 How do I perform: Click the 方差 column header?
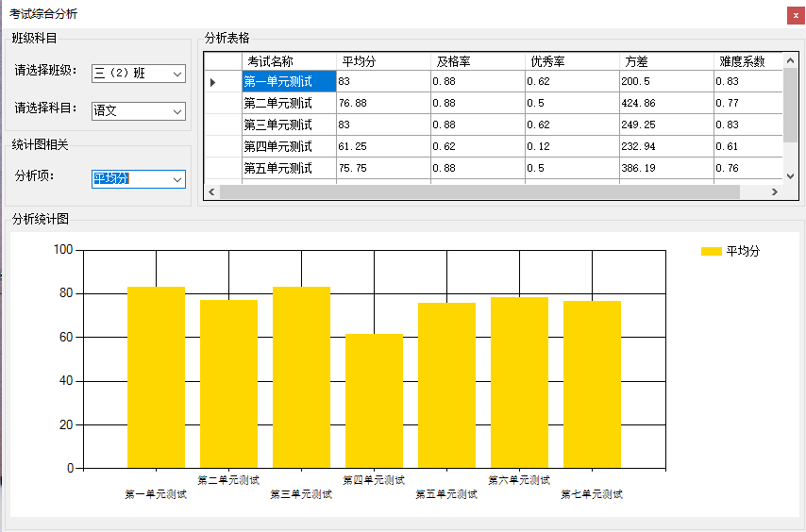point(666,61)
